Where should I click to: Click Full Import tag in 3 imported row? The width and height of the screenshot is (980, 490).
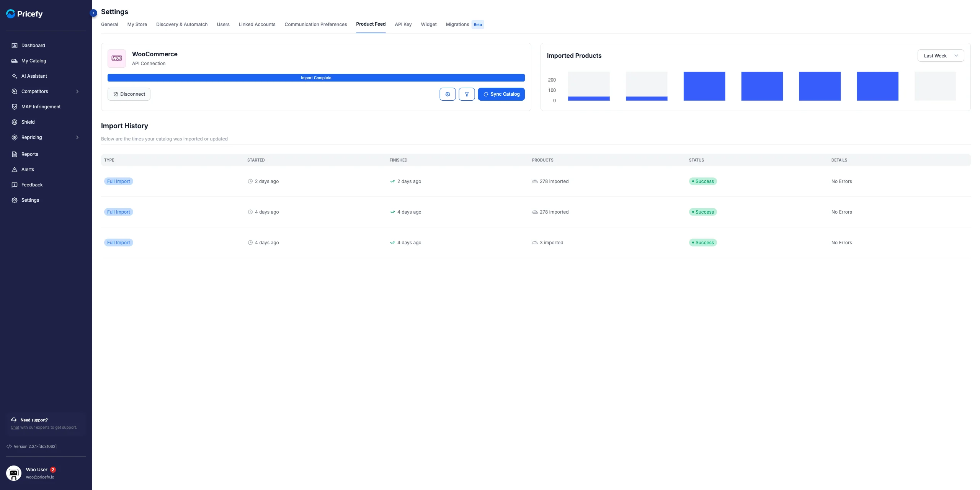coord(119,243)
